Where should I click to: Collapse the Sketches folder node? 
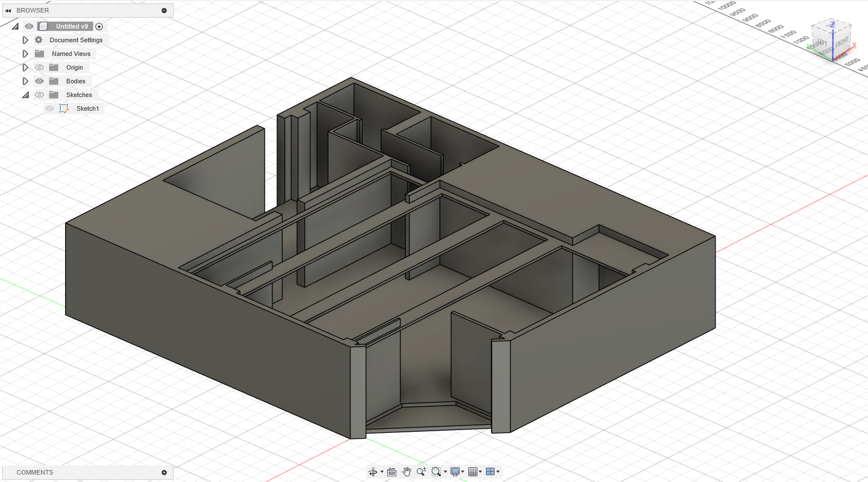click(25, 95)
